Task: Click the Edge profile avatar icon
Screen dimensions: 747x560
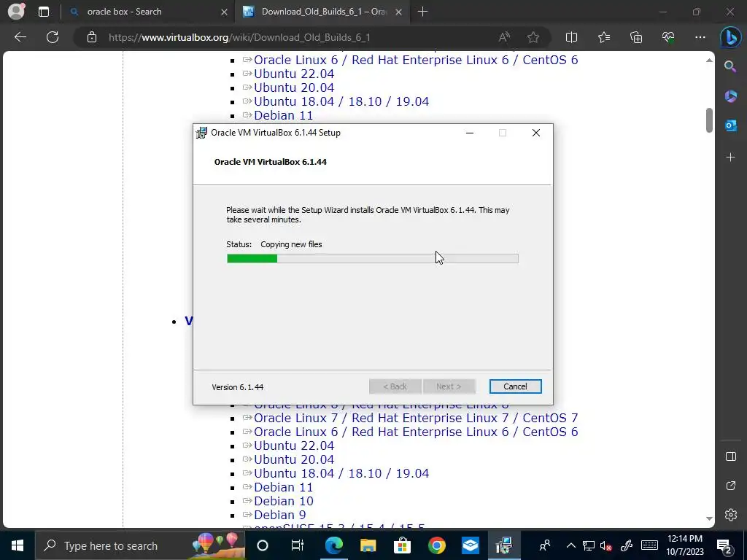Action: [16, 12]
